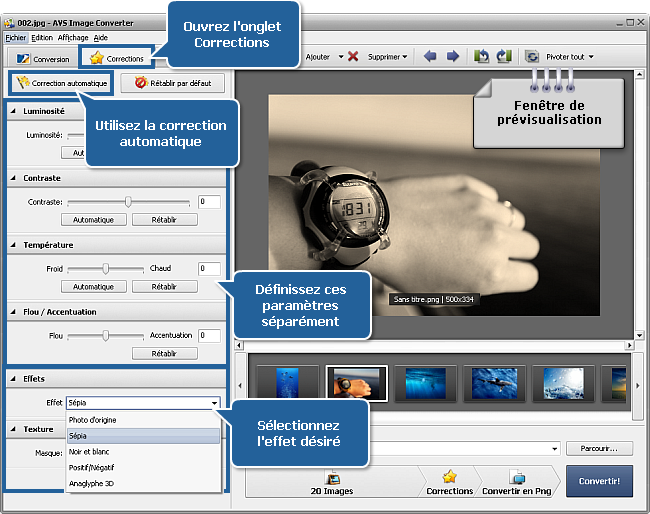650x514 pixels.
Task: Go to next image with right arrow
Action: coord(452,57)
